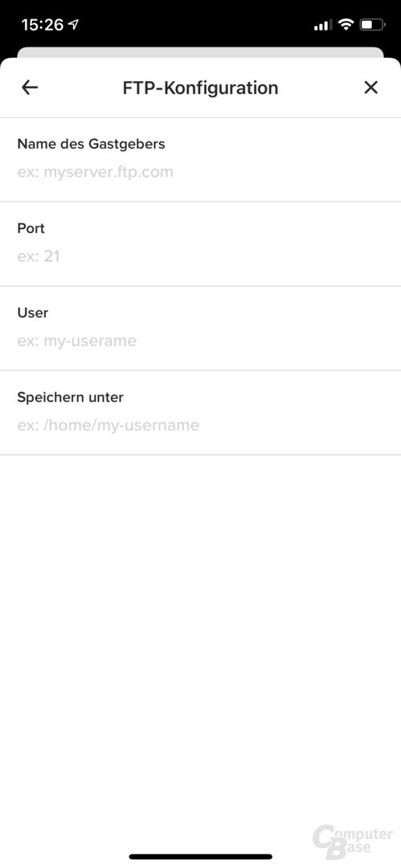
Task: Tap the FTP-Konfiguration header title
Action: [x=201, y=88]
